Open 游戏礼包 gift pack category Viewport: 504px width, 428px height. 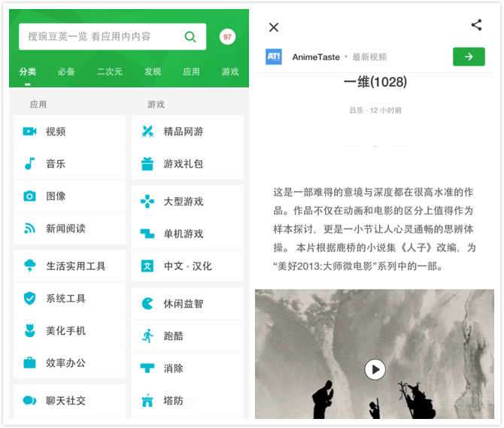tap(187, 163)
